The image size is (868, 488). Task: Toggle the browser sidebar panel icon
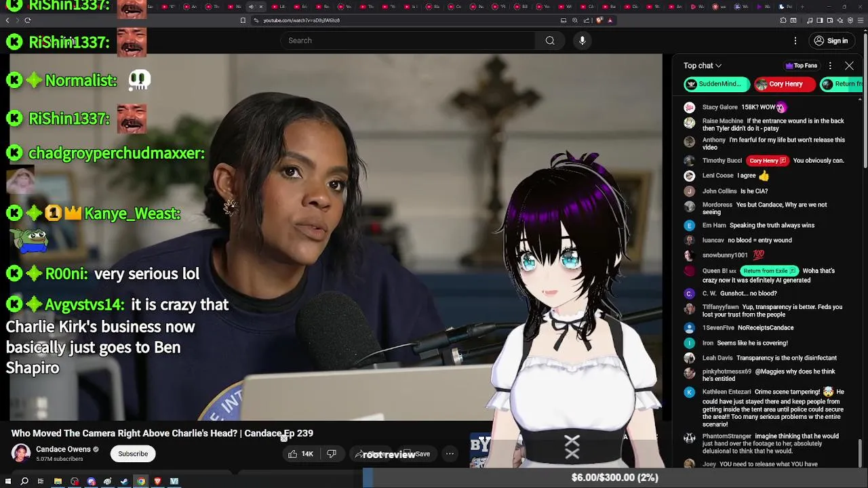[819, 20]
